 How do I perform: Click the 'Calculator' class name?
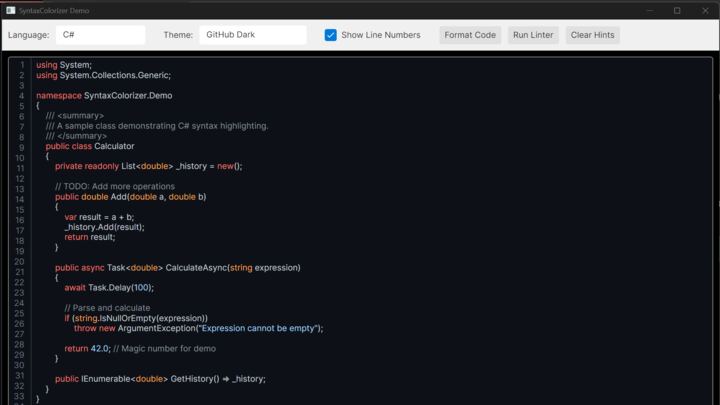[114, 146]
